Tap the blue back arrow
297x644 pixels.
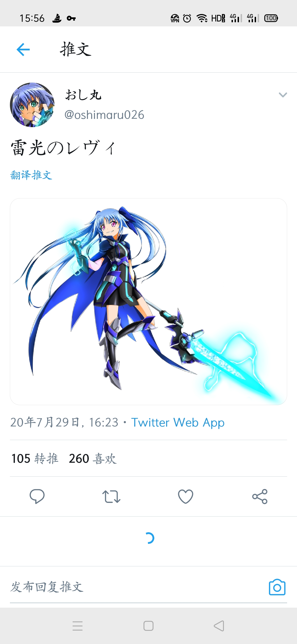23,50
